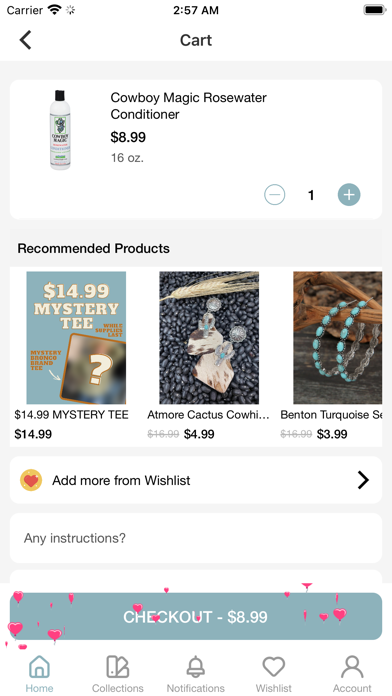
Task: Open $14.99 Mystery Tee thumbnail
Action: tap(76, 338)
